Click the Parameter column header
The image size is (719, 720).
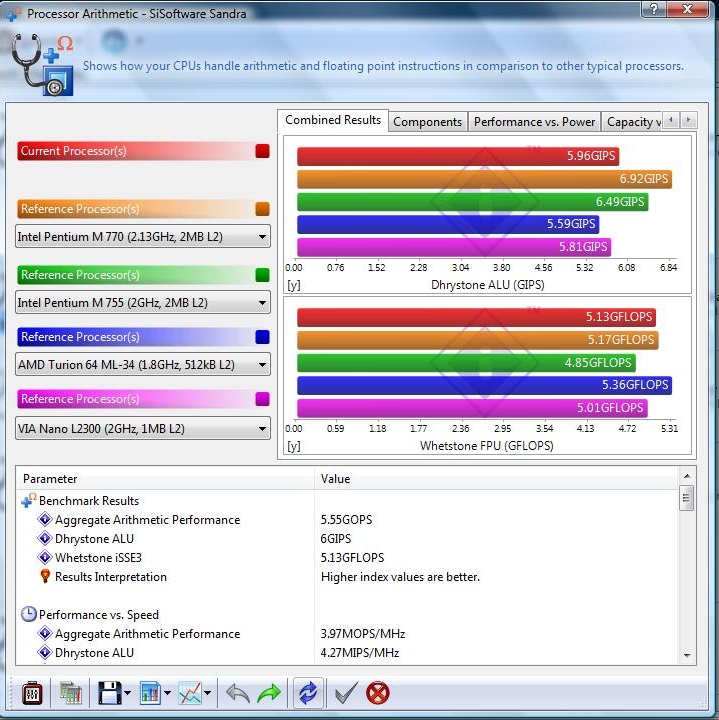click(x=165, y=479)
